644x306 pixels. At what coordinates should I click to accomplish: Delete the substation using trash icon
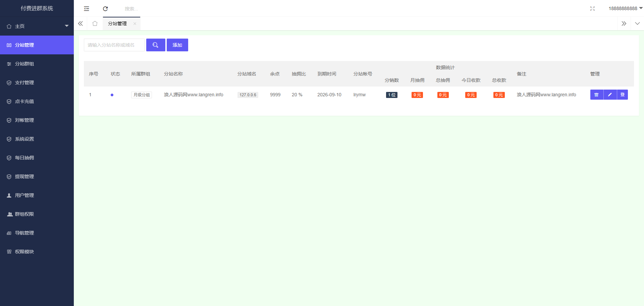coord(597,95)
